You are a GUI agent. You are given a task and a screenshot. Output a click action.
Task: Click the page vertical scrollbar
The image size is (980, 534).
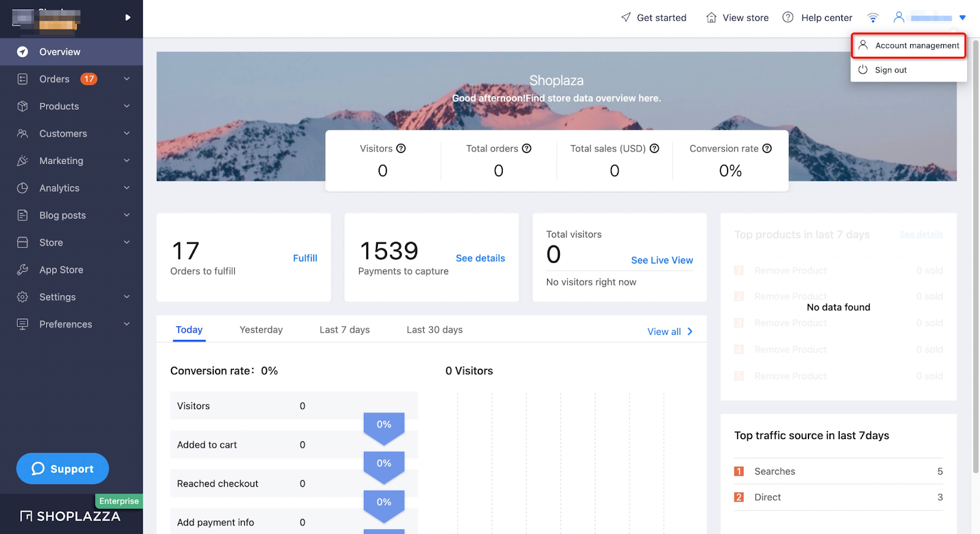click(x=976, y=257)
